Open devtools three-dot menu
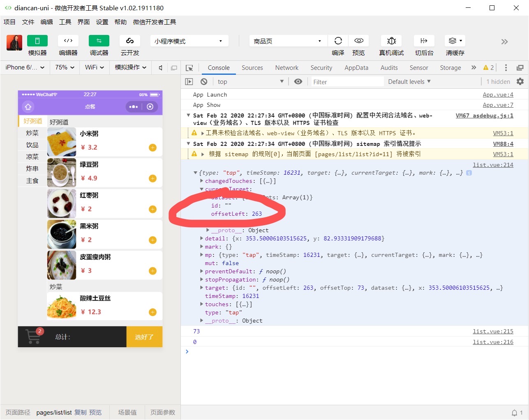529x420 pixels. coord(506,68)
